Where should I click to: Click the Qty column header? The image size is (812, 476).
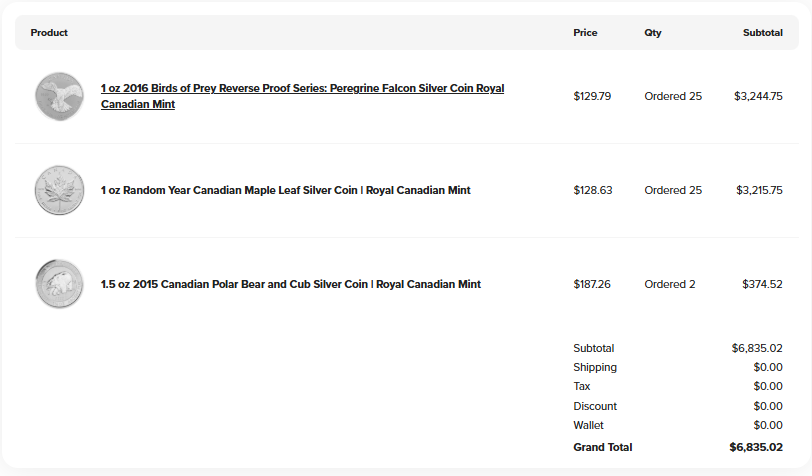click(x=652, y=33)
